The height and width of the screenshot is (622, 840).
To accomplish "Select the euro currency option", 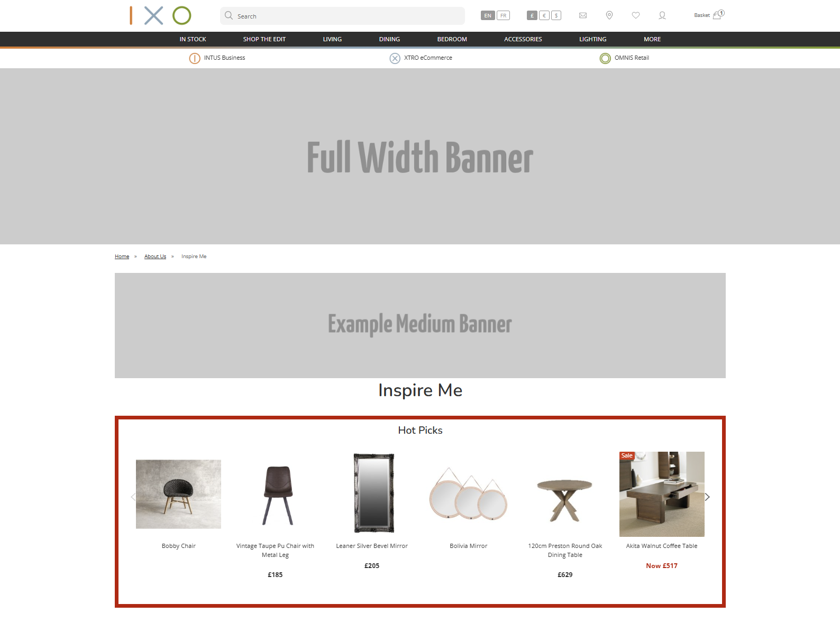I will coord(544,15).
